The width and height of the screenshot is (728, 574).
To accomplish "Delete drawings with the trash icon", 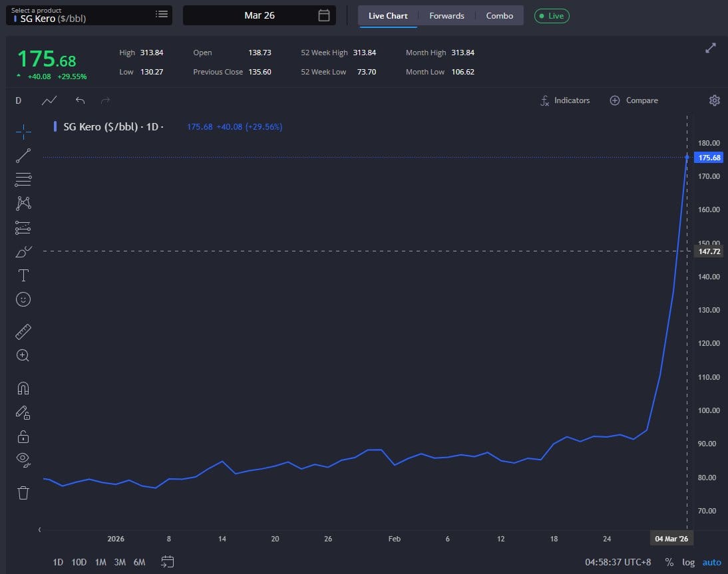I will [x=23, y=493].
